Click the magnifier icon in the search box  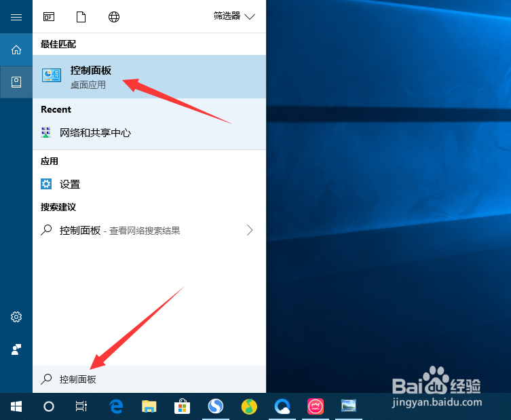coord(46,379)
